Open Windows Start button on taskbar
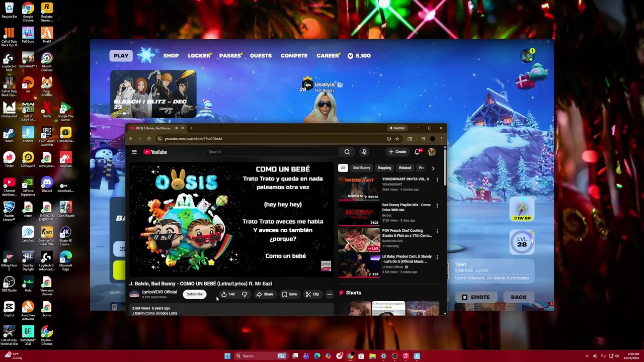Screen dimensions: 644x362 (227, 356)
